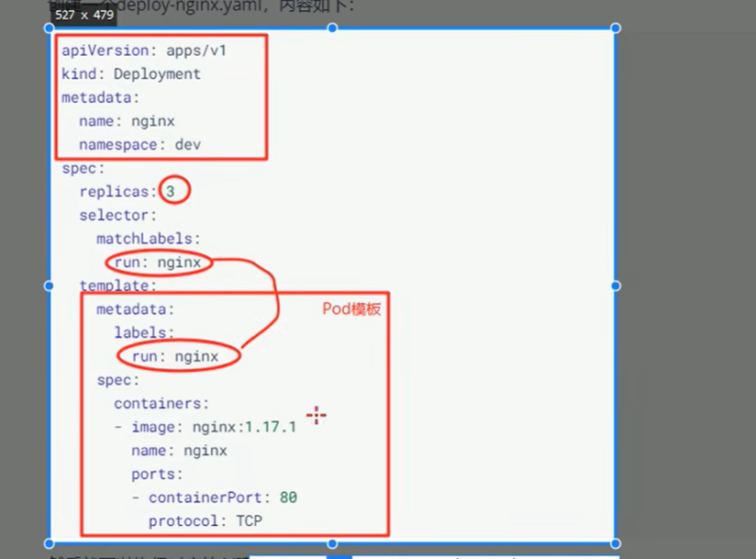Click the top-left corner selection handle

point(49,28)
